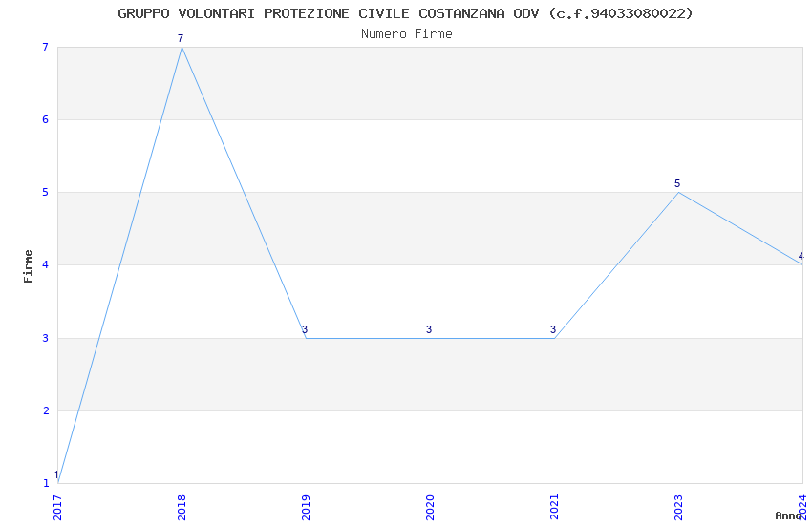Click the data label 3 above 2019 point
The image size is (812, 525).
(x=305, y=329)
